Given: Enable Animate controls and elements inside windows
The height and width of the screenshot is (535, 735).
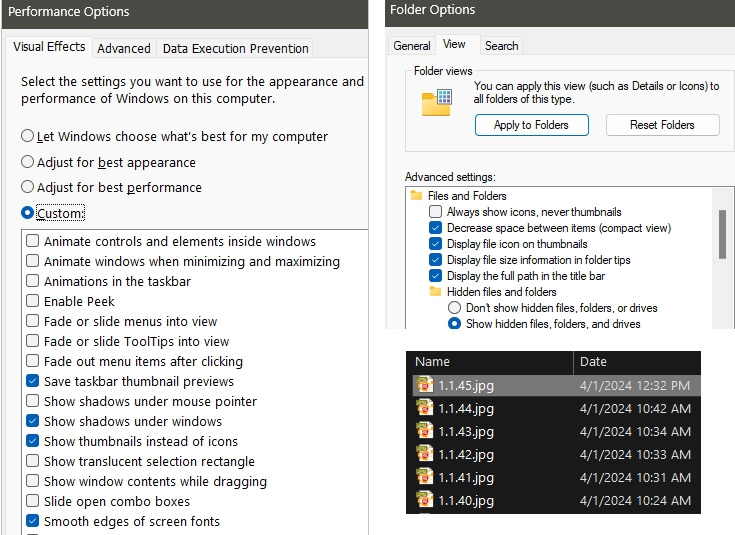Looking at the screenshot, I should tap(32, 241).
